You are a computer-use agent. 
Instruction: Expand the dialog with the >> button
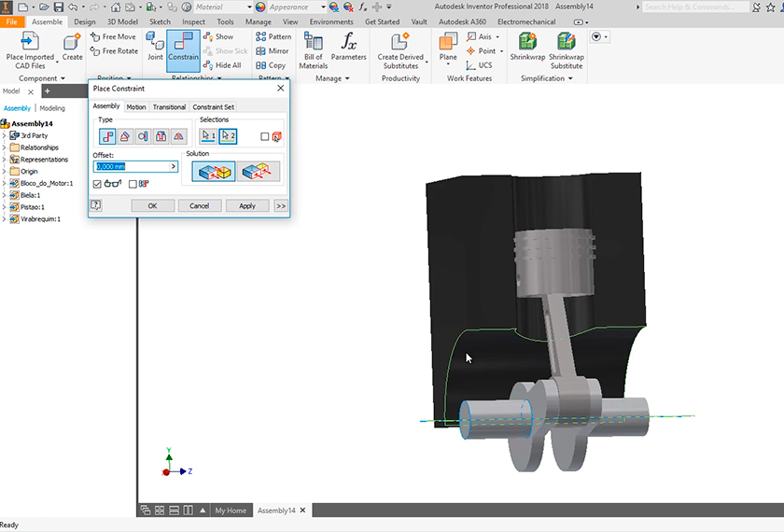(x=280, y=205)
